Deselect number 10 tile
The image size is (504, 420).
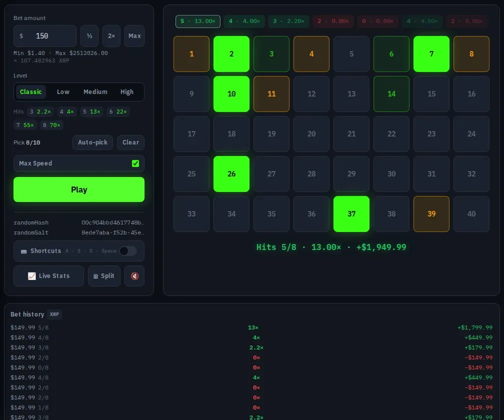tap(231, 94)
